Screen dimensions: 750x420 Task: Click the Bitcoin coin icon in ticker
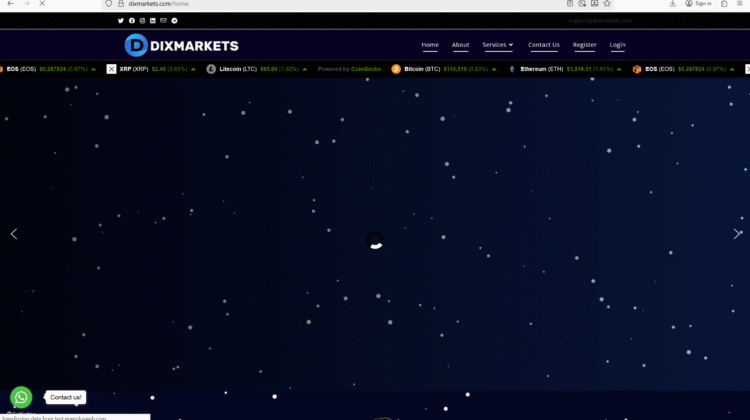coord(396,69)
